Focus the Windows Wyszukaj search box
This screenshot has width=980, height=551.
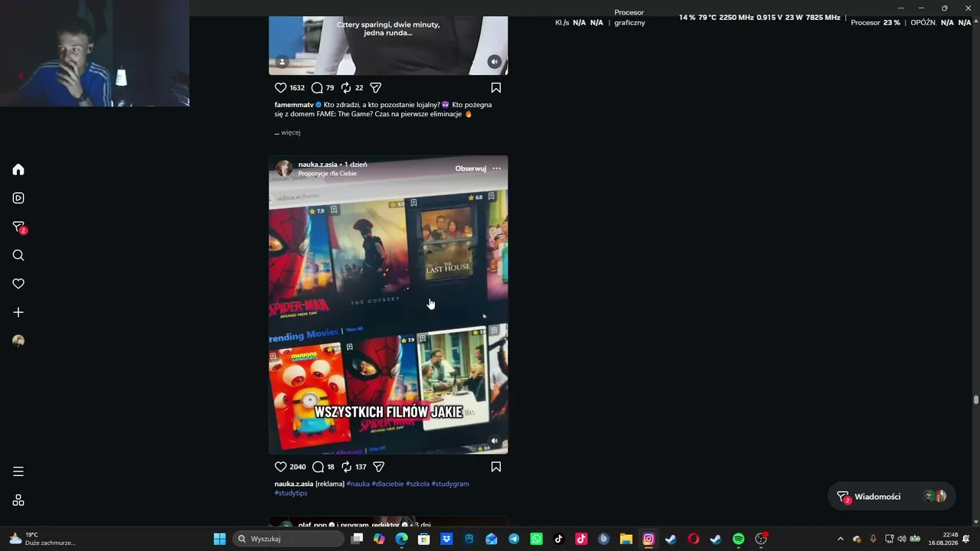(288, 539)
